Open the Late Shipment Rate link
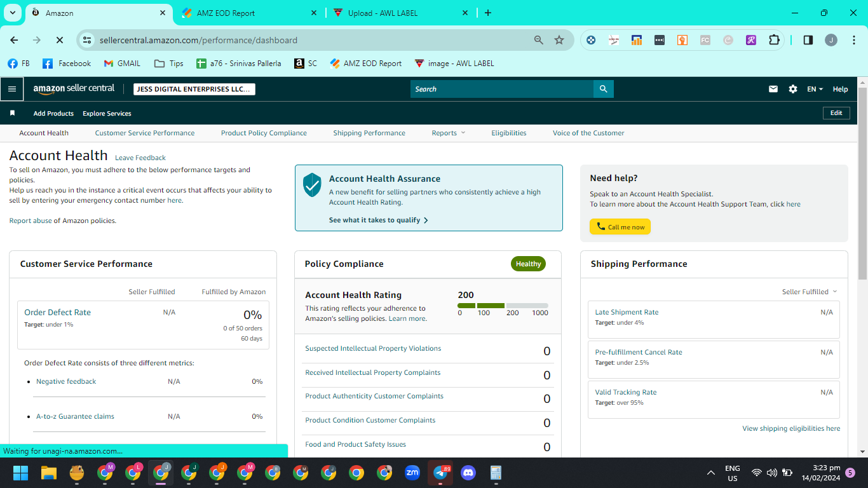This screenshot has width=868, height=488. [627, 312]
